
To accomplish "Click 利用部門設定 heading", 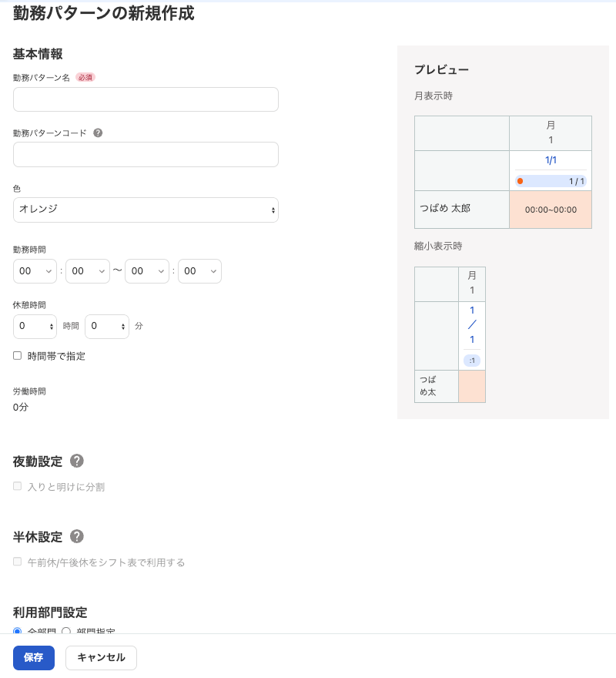I will pos(50,613).
